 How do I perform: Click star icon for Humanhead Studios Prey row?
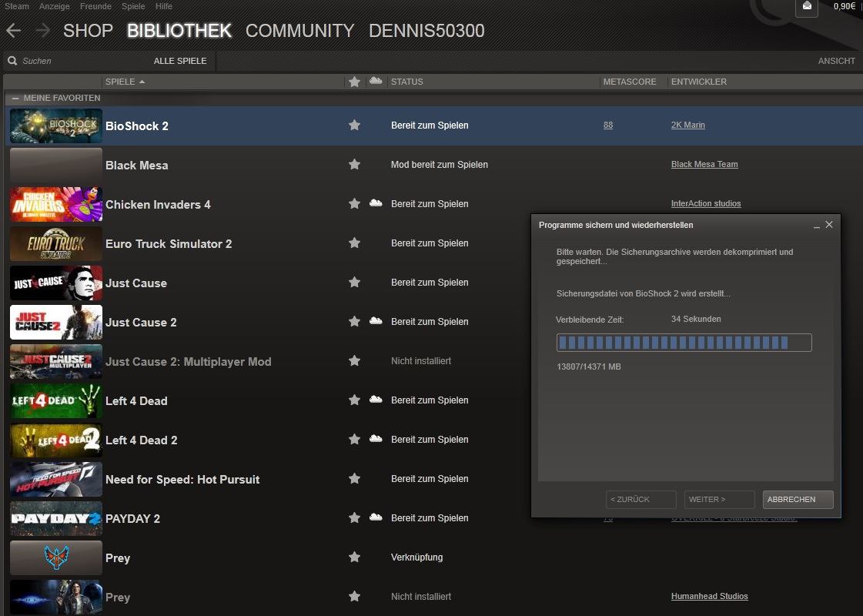354,596
